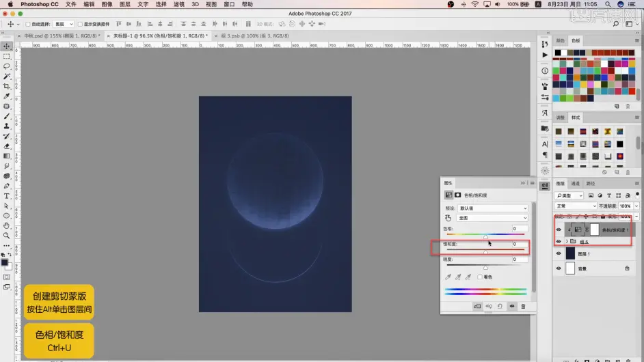
Task: Click the view previous state icon in Properties
Action: tap(489, 306)
